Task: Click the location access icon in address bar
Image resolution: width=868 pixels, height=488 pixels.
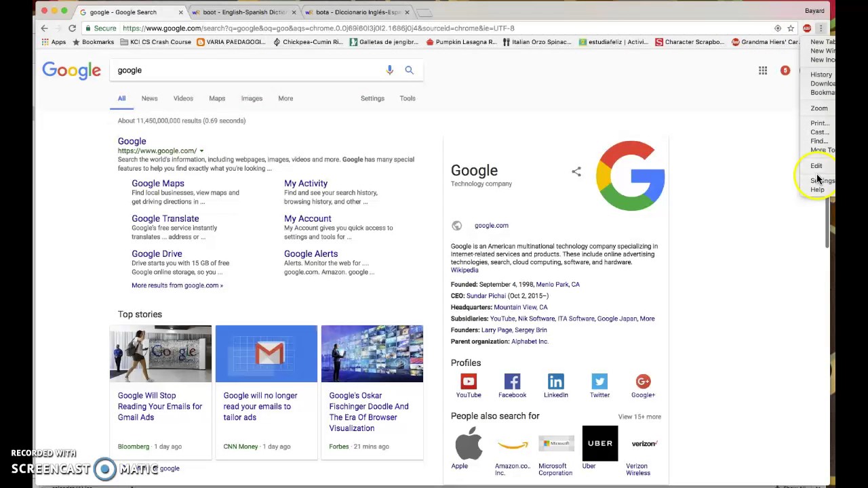Action: coord(778,28)
